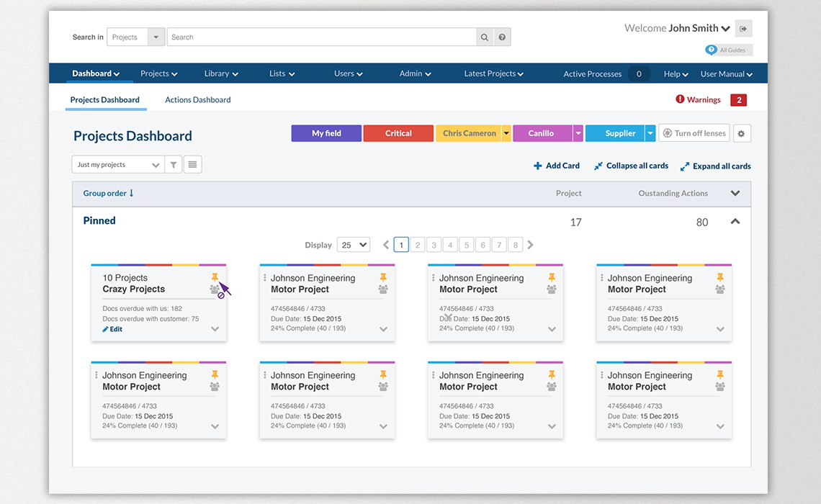Viewport: 821px width, 504px height.
Task: Open the Library menu
Action: coord(220,73)
